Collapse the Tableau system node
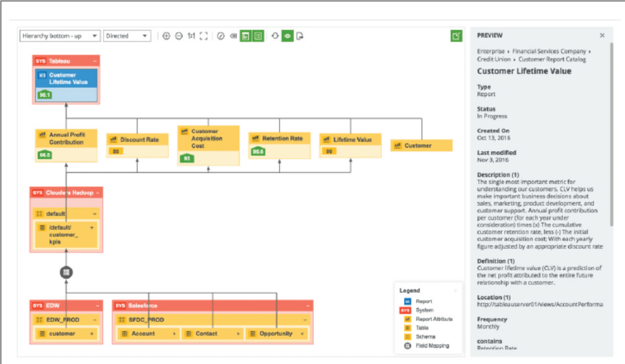This screenshot has width=625, height=364. [95, 61]
